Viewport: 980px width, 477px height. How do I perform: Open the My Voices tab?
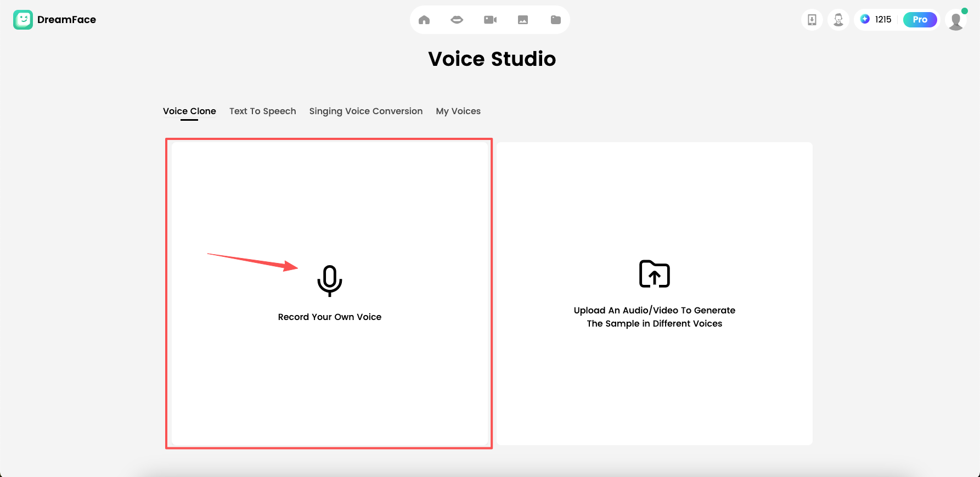point(458,111)
